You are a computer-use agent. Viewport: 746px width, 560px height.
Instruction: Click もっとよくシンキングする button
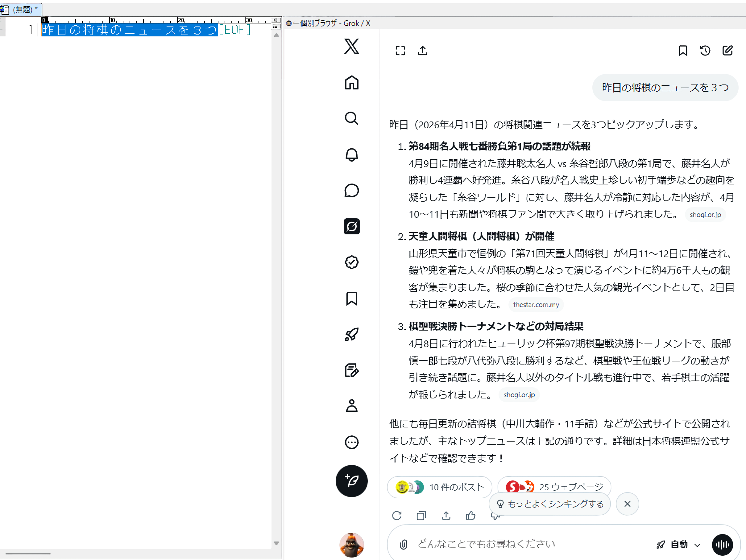550,504
